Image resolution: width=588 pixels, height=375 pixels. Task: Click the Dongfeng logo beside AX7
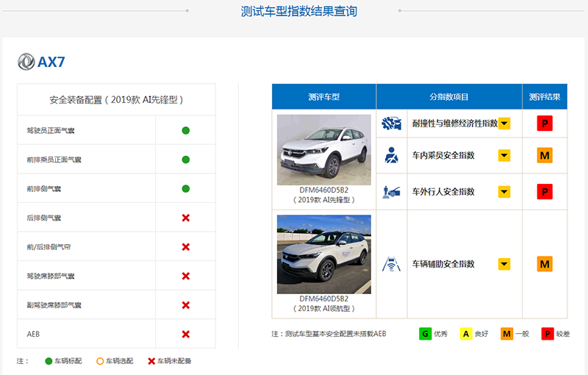point(26,62)
